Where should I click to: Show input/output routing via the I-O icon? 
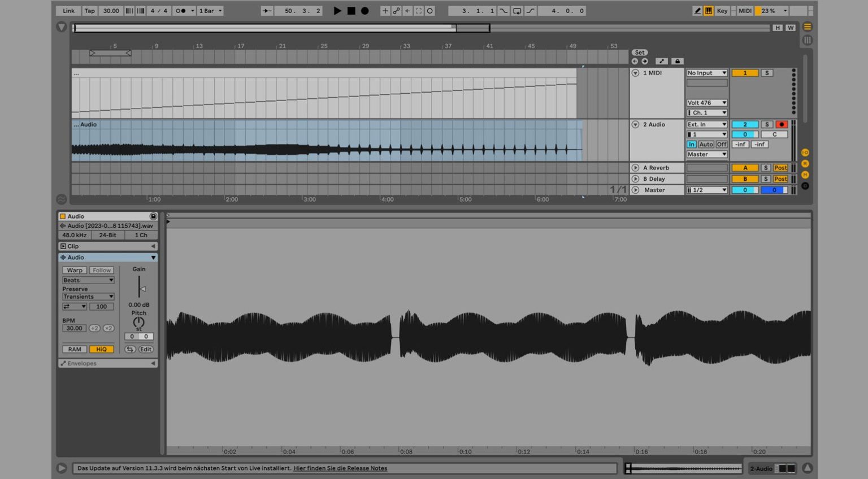(x=805, y=153)
